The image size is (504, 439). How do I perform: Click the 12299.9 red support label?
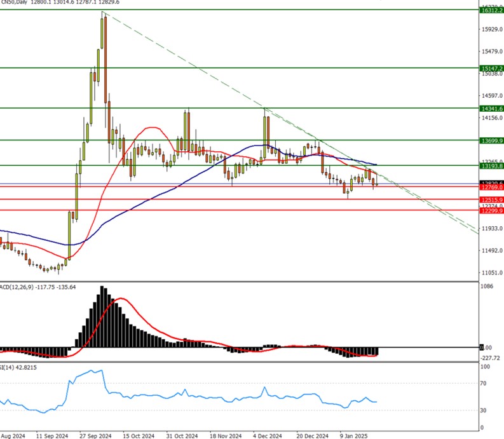491,210
